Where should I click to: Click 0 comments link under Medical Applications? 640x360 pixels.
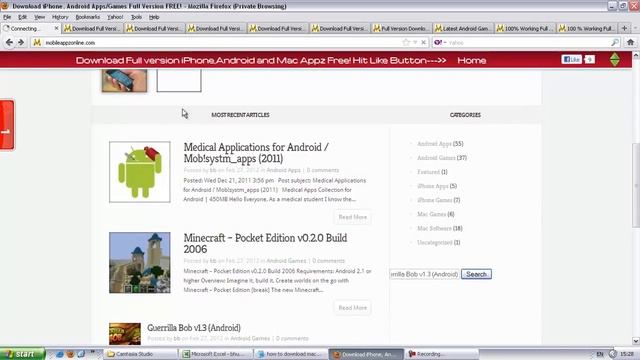(x=323, y=170)
